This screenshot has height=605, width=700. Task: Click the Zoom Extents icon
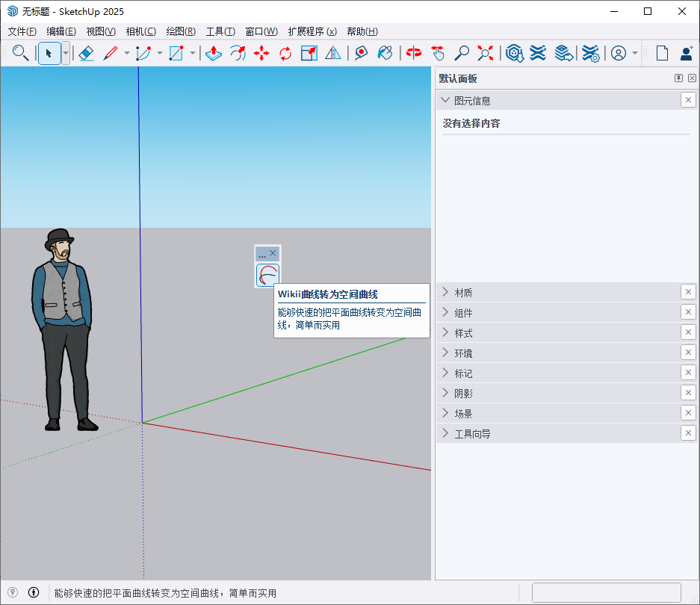(x=484, y=53)
